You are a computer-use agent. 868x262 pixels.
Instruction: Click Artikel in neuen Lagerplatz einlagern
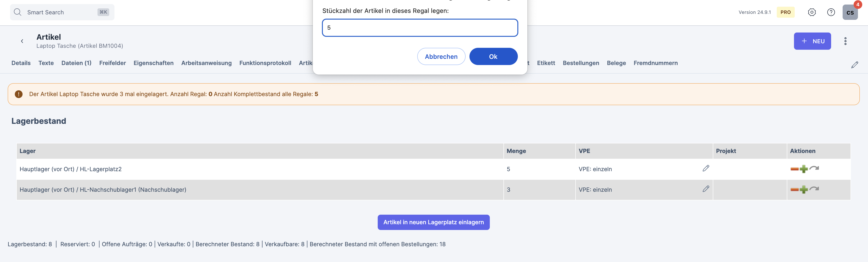tap(433, 222)
